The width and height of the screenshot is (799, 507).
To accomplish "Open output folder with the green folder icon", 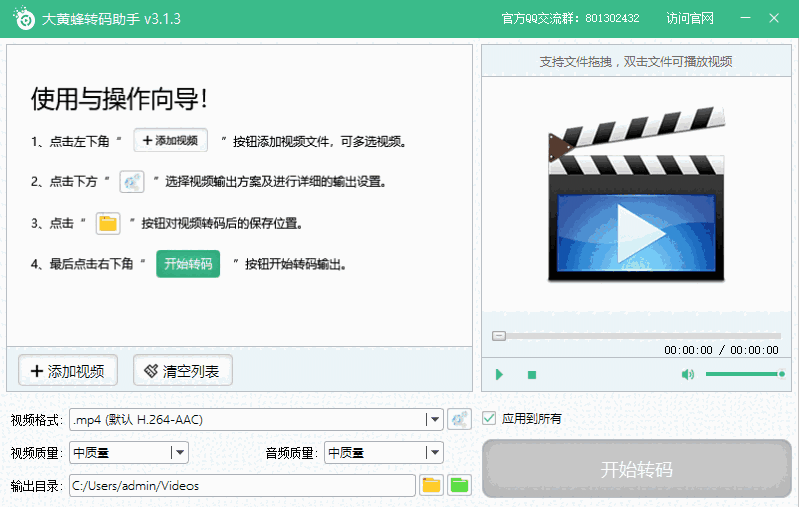I will (459, 485).
